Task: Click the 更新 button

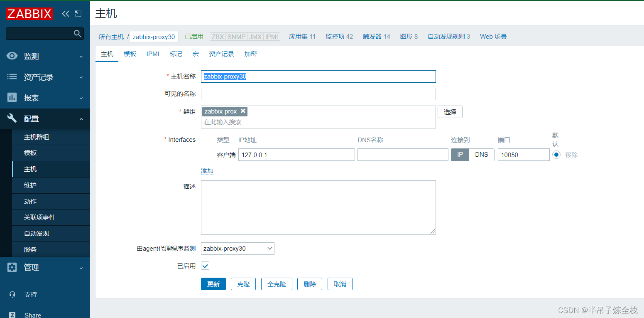Action: 213,284
